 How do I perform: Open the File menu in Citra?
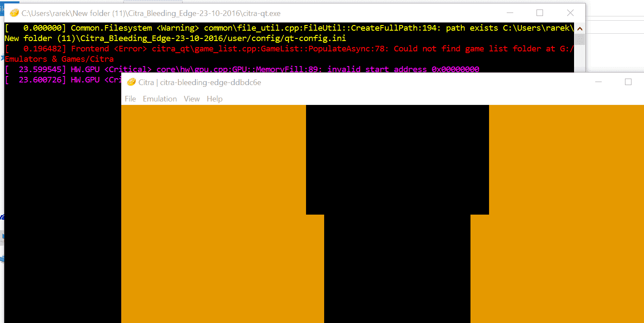click(x=130, y=99)
